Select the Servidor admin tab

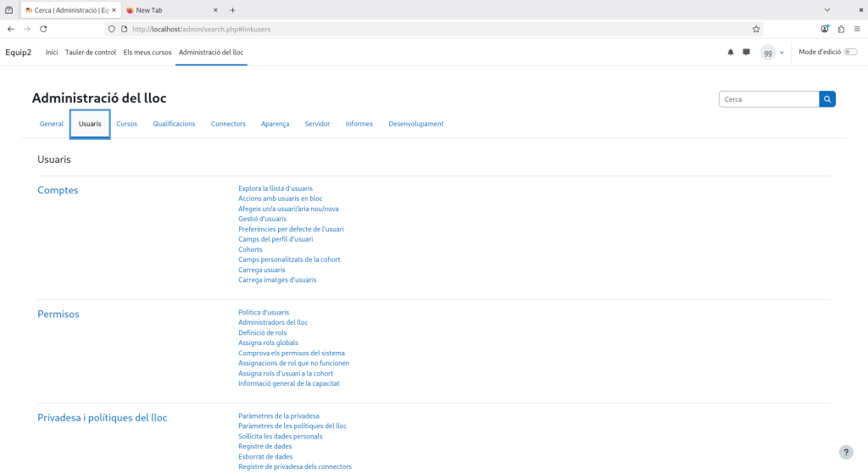point(317,124)
